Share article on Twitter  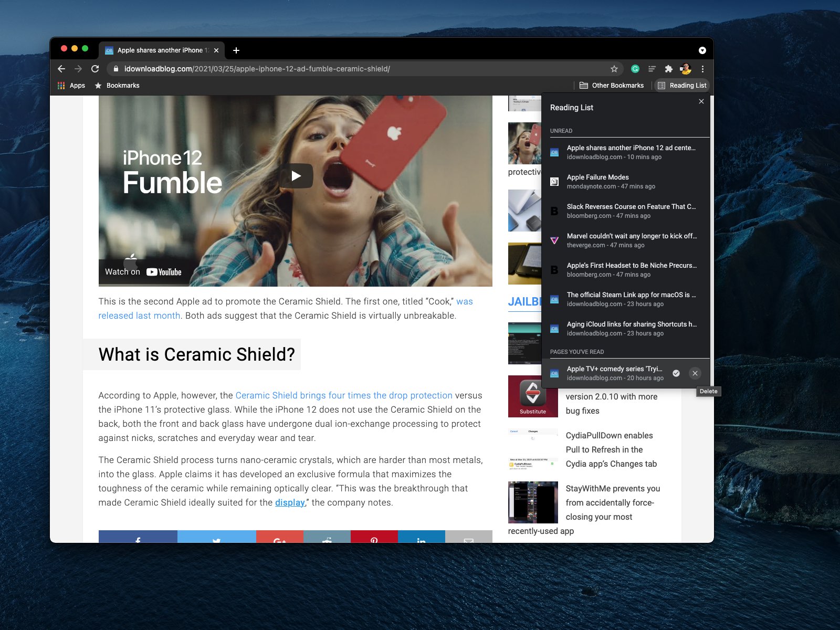[x=217, y=537]
